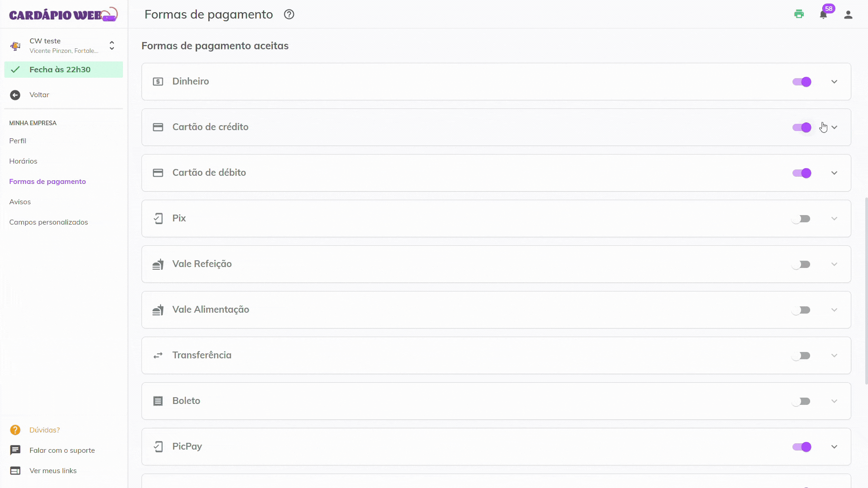
Task: Click the Cardápio Web logo
Action: [63, 14]
